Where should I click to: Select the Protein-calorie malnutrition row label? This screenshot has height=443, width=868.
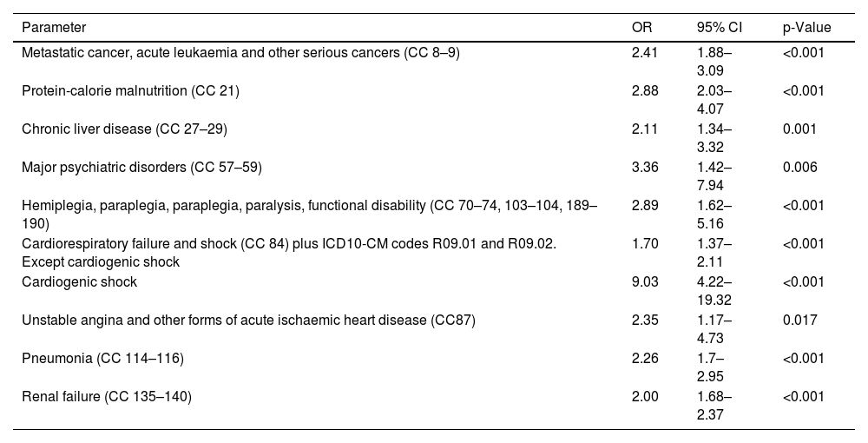[131, 91]
